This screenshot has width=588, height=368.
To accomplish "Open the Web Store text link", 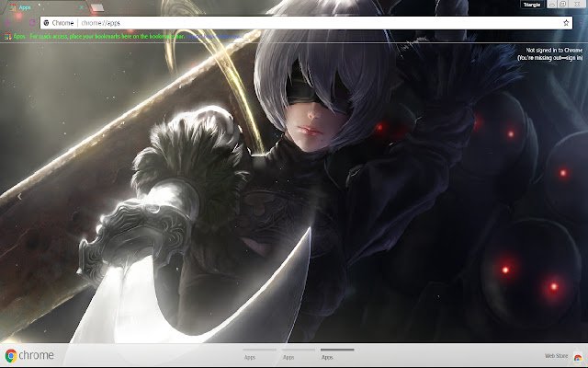I will click(556, 356).
